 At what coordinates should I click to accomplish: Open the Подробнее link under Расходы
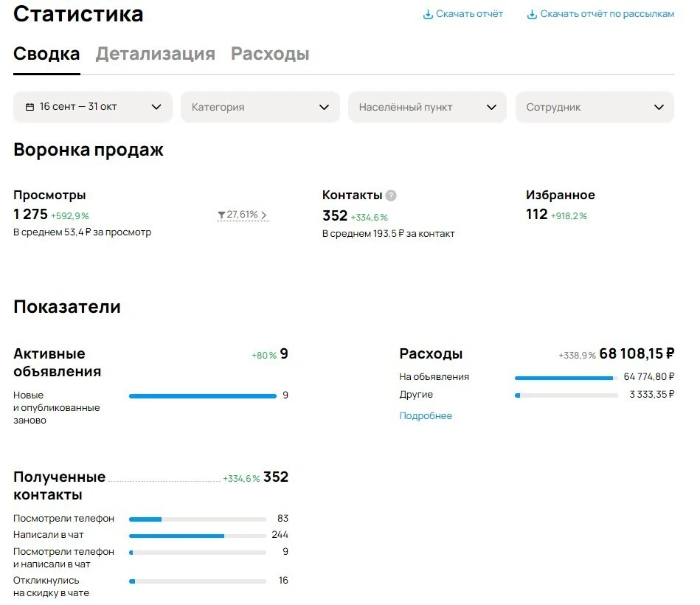(x=426, y=415)
